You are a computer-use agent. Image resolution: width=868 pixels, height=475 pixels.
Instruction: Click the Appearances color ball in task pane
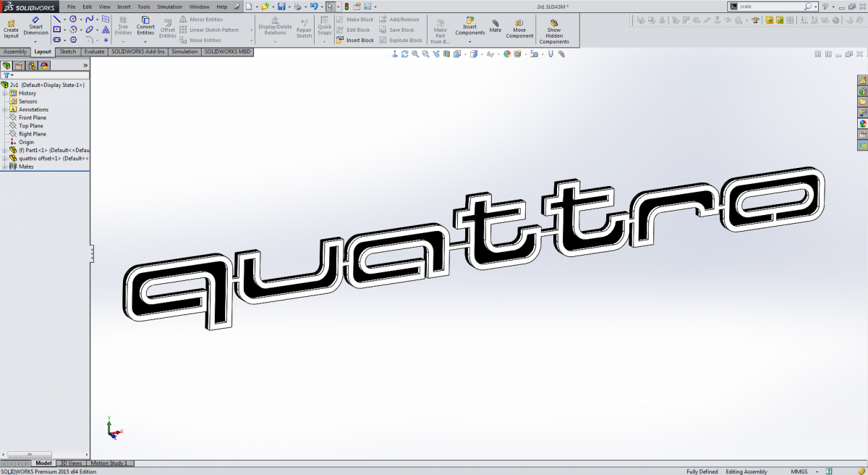(x=862, y=123)
